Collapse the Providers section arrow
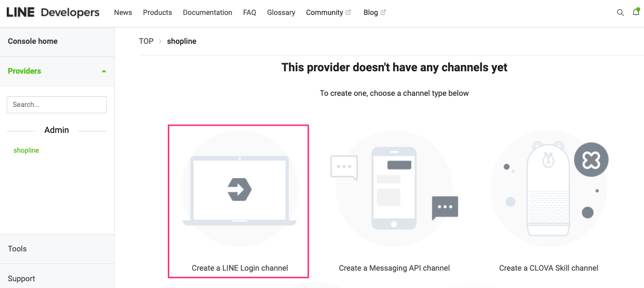Viewport: 644px width, 288px height. [104, 71]
